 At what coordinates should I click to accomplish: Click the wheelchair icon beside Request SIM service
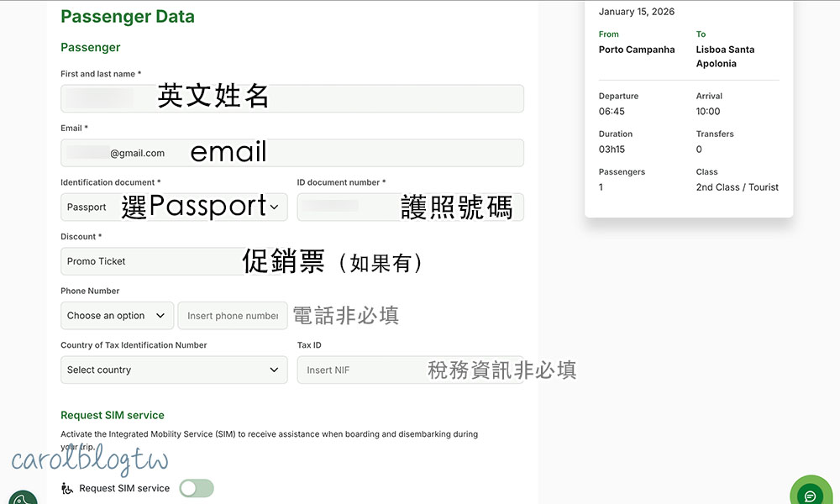pyautogui.click(x=67, y=488)
